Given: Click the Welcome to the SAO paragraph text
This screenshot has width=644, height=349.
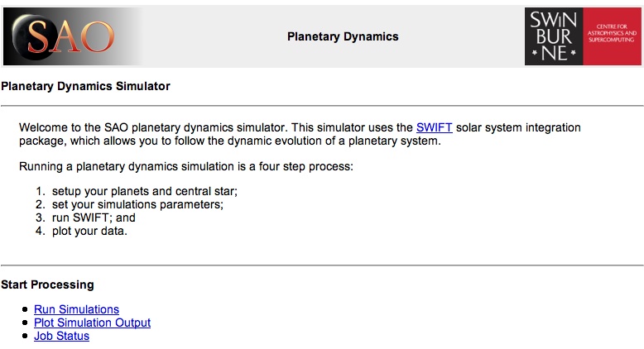Looking at the screenshot, I should pos(300,134).
